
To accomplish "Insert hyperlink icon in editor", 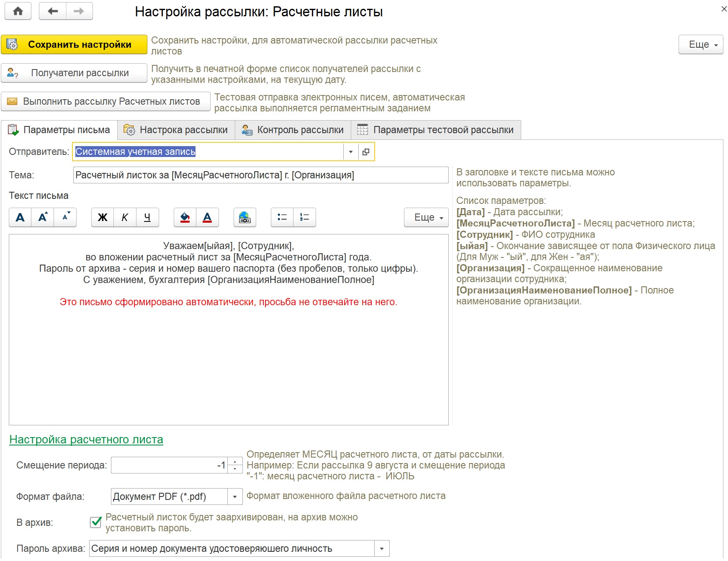I will [x=245, y=217].
